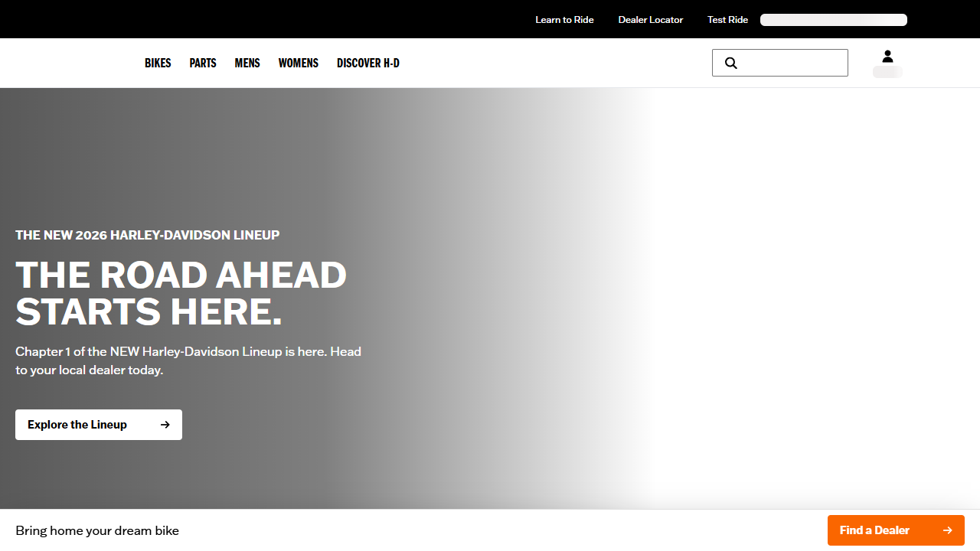
Task: Click the magnifying glass search icon
Action: click(x=730, y=63)
